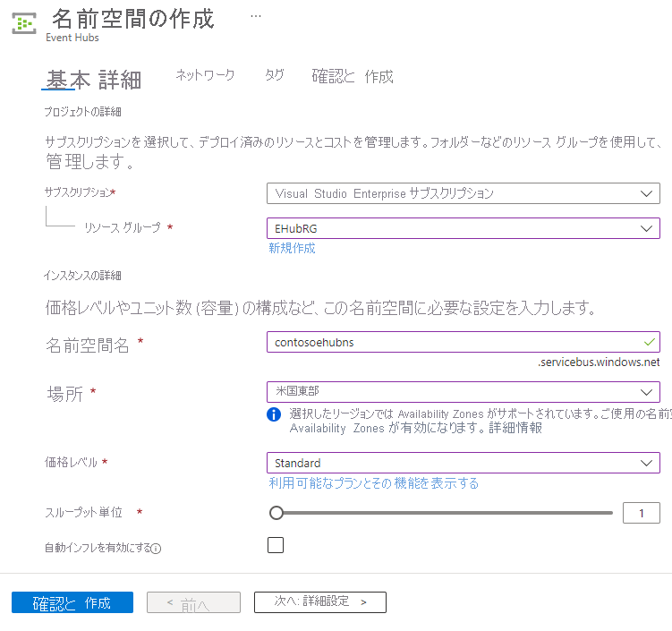Screen dimensions: 672x631
Task: Switch to the タグ tab
Action: tap(275, 75)
